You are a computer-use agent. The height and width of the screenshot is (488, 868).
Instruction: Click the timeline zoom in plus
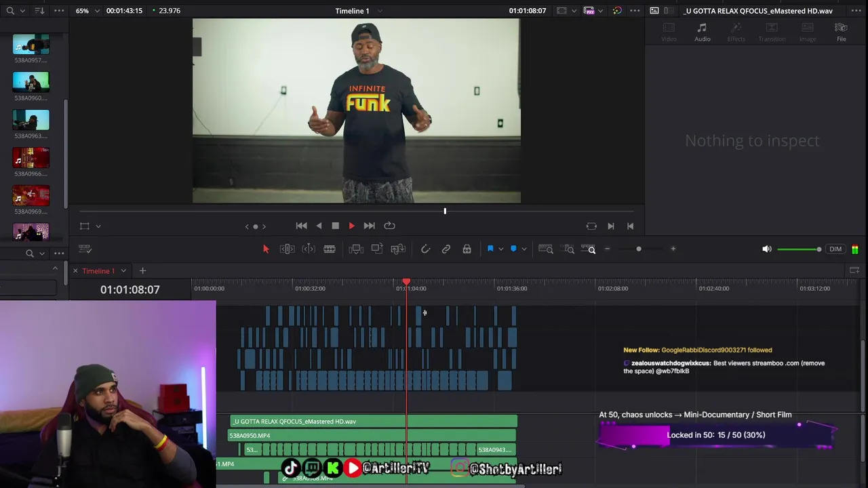click(x=673, y=249)
